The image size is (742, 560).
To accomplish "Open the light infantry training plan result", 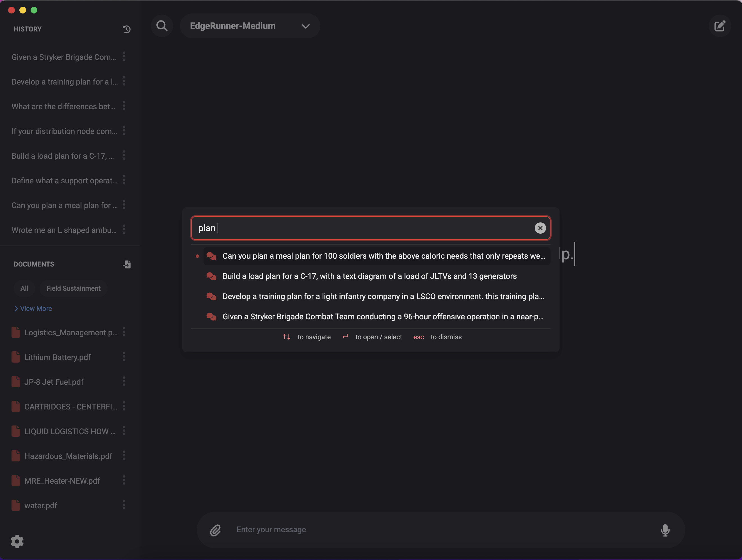I will click(383, 296).
